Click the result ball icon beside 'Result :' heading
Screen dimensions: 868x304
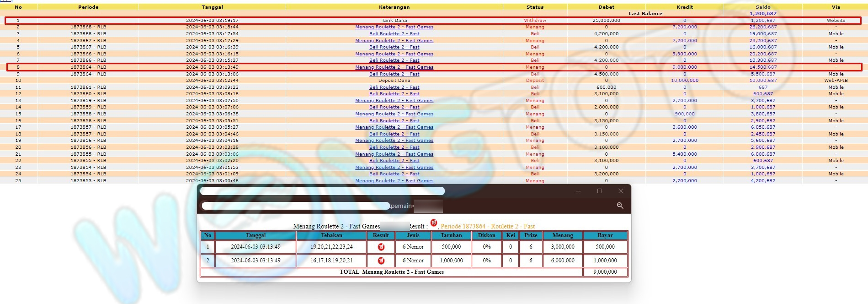(433, 223)
